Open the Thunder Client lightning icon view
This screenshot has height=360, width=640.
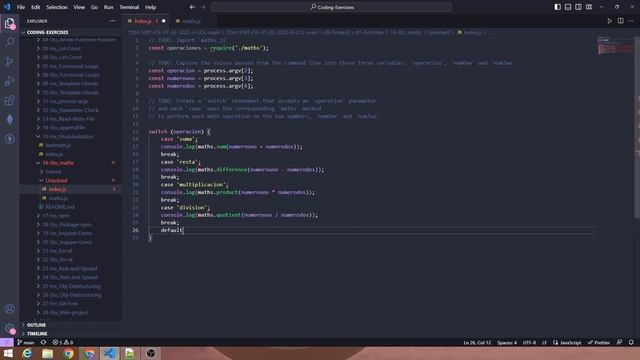tap(9, 139)
